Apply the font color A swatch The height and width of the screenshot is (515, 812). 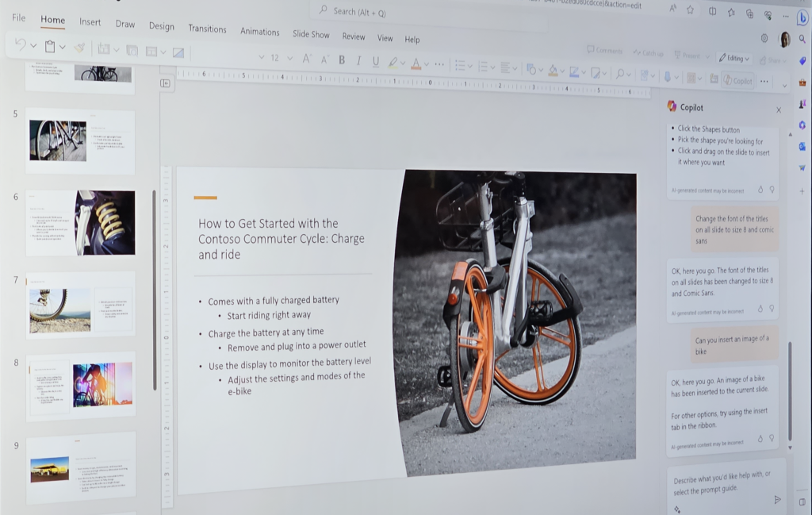[416, 63]
